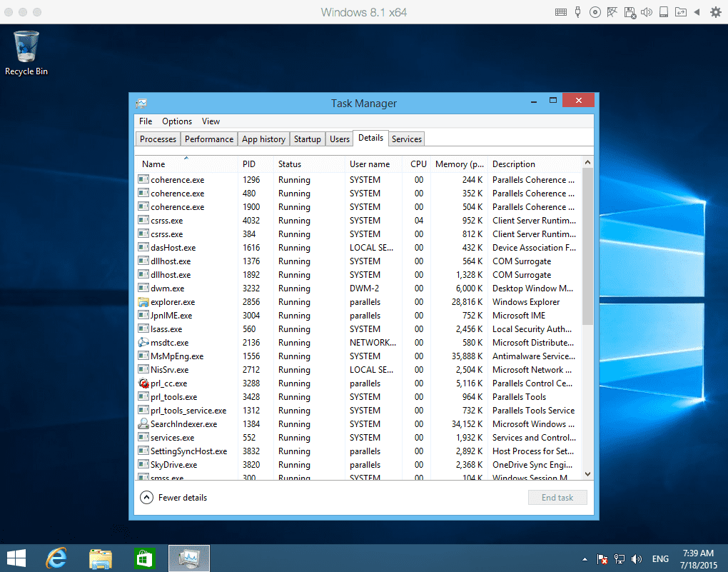Viewport: 728px width, 572px height.
Task: Show hidden tray icons arrow
Action: pos(585,559)
